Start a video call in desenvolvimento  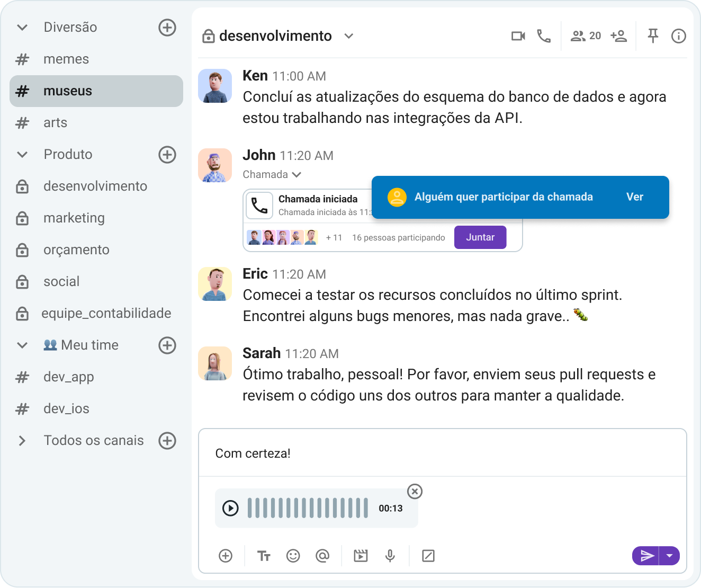click(x=518, y=35)
